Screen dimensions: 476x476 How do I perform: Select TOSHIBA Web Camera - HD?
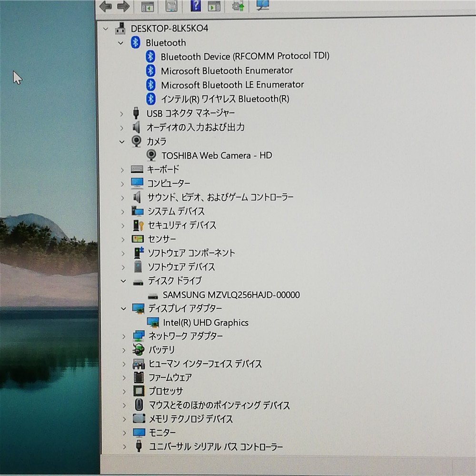(x=217, y=156)
